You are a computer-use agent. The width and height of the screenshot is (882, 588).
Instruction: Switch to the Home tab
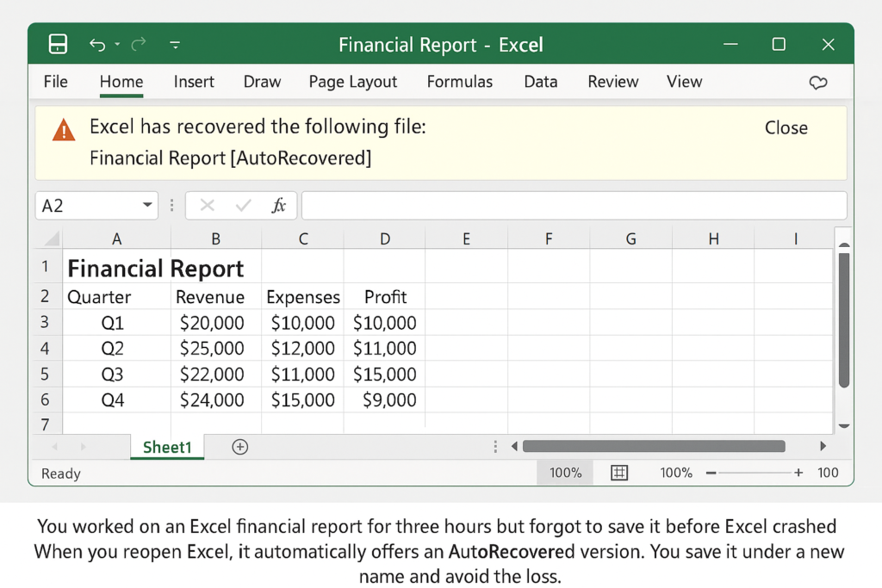click(121, 82)
